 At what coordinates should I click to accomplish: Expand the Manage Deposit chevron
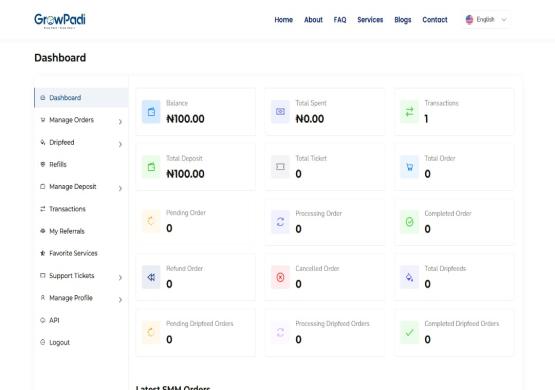click(x=120, y=188)
